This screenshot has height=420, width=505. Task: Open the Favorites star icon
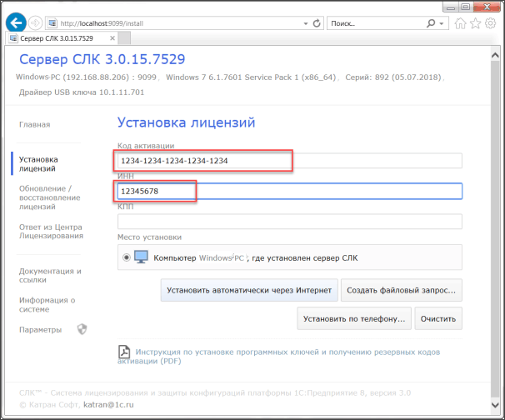tap(476, 23)
